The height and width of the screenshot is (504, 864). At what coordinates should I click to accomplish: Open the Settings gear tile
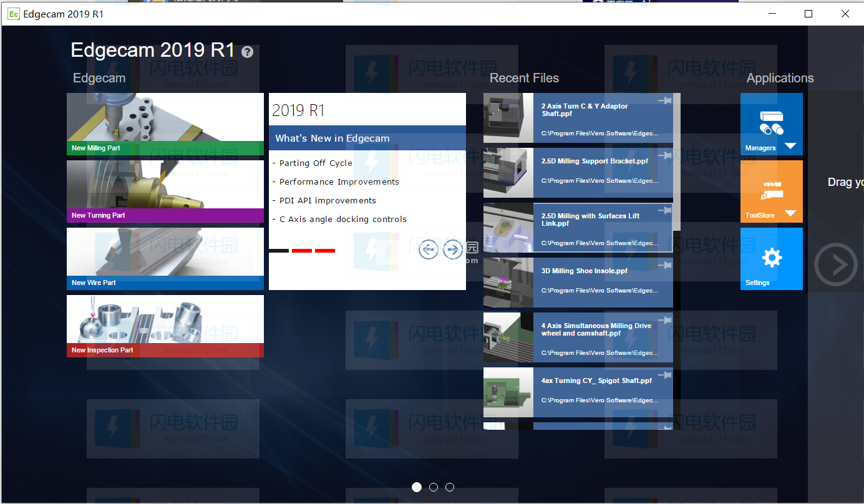pyautogui.click(x=772, y=259)
